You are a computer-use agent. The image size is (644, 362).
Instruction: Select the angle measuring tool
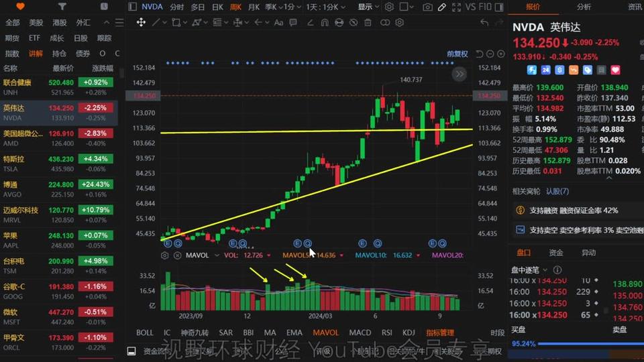(311, 23)
